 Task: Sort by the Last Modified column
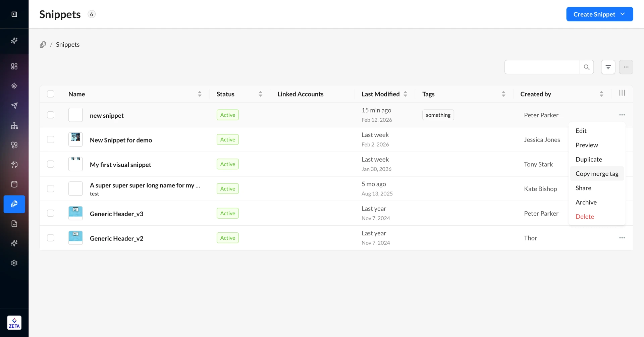pyautogui.click(x=405, y=94)
